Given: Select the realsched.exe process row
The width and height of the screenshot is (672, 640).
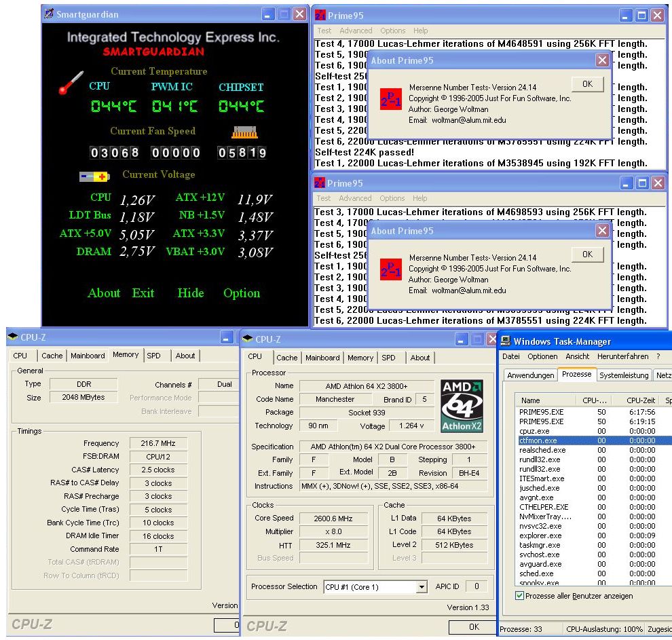Looking at the screenshot, I should coord(593,450).
